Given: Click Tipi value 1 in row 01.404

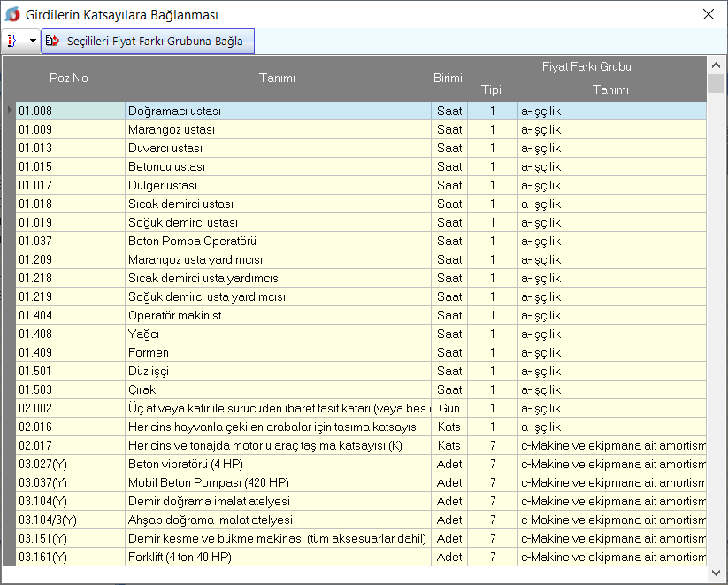Looking at the screenshot, I should 493,315.
